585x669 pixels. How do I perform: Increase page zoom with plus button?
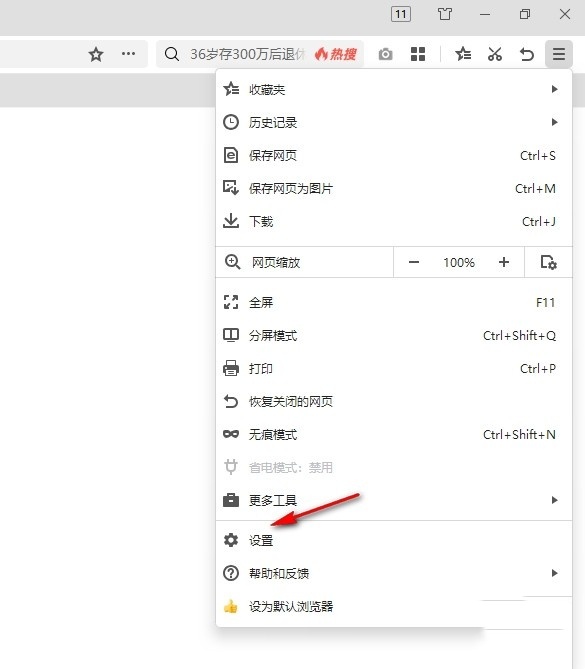pos(504,262)
